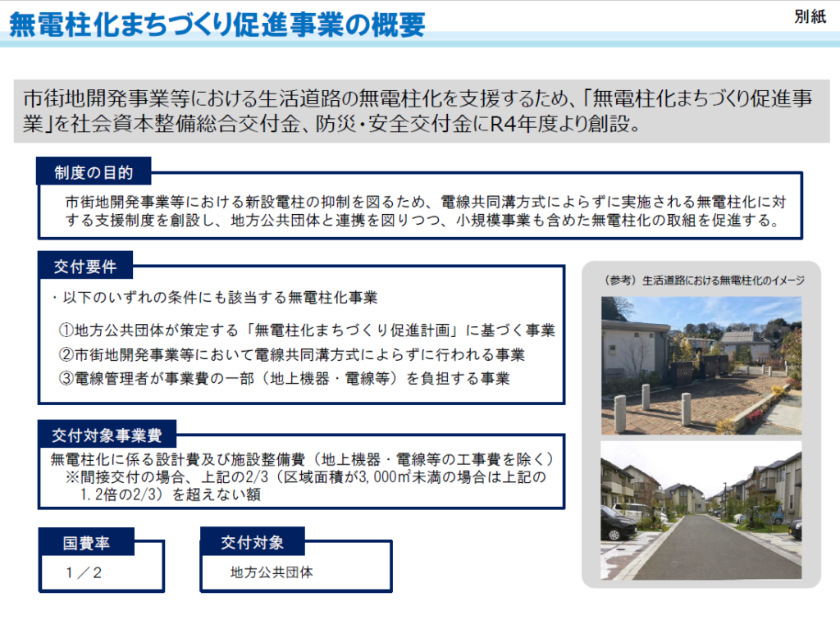Image resolution: width=840 pixels, height=629 pixels.
Task: Open the upper photo of brick plaza with bollards
Action: [x=701, y=366]
